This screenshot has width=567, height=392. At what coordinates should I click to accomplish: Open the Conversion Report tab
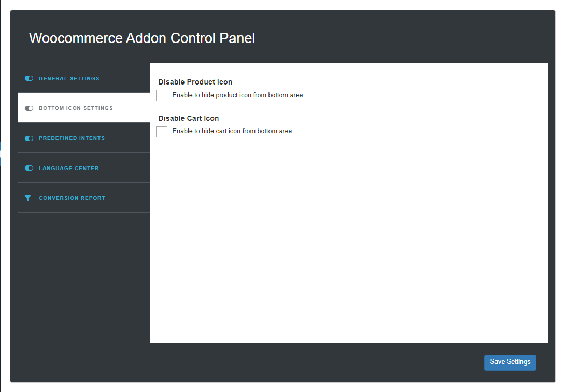[x=84, y=198]
